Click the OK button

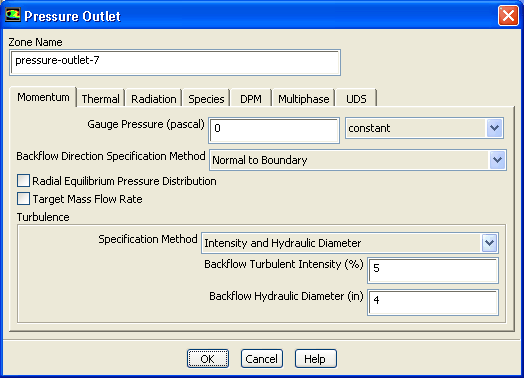pyautogui.click(x=208, y=359)
